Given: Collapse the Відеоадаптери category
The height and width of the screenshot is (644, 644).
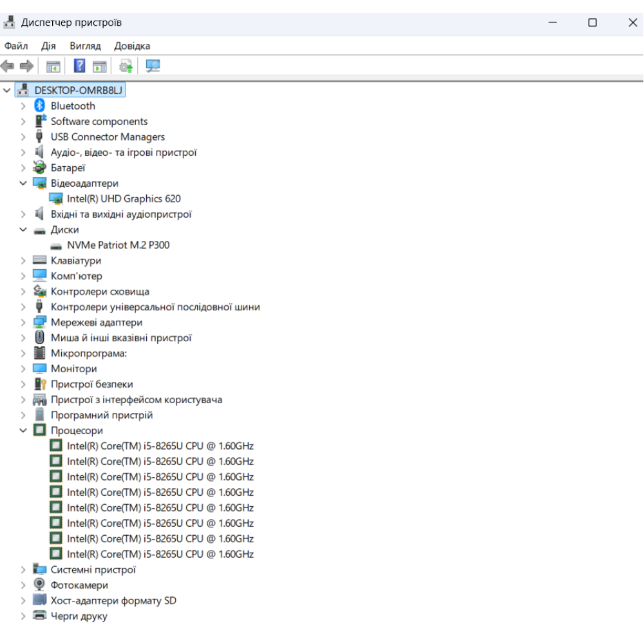Looking at the screenshot, I should (23, 184).
